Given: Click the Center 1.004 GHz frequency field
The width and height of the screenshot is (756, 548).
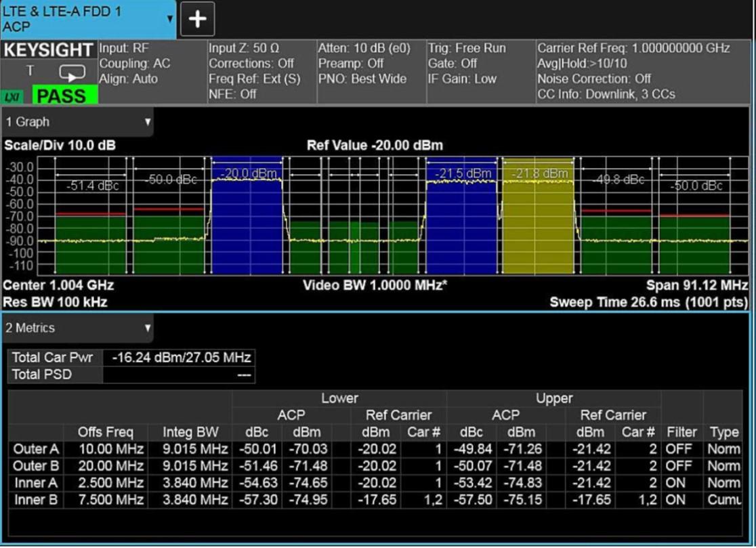Looking at the screenshot, I should pyautogui.click(x=58, y=285).
